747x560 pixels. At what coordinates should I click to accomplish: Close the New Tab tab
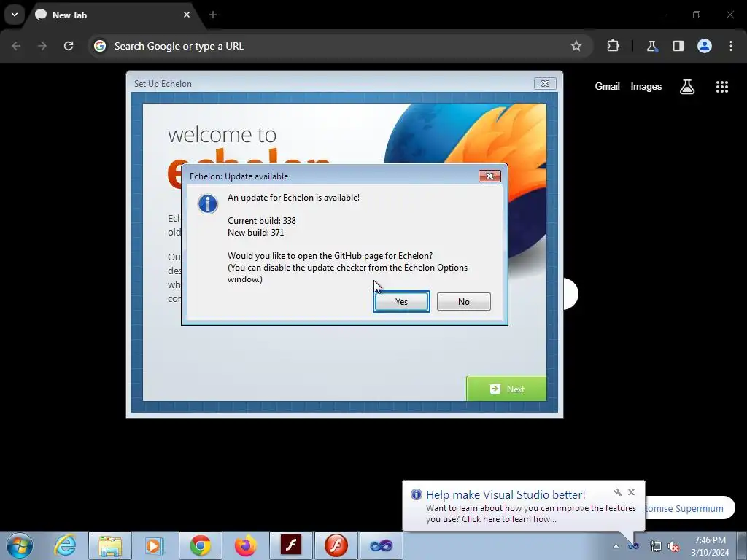[187, 15]
